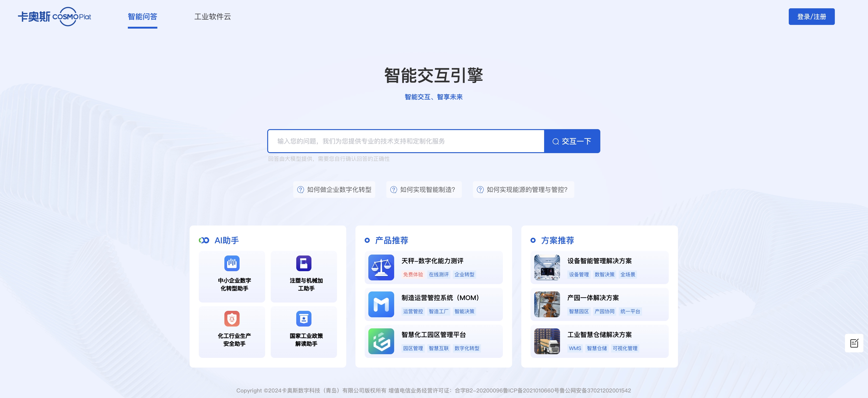
Task: Open 产园一体解决方案 title
Action: (593, 297)
